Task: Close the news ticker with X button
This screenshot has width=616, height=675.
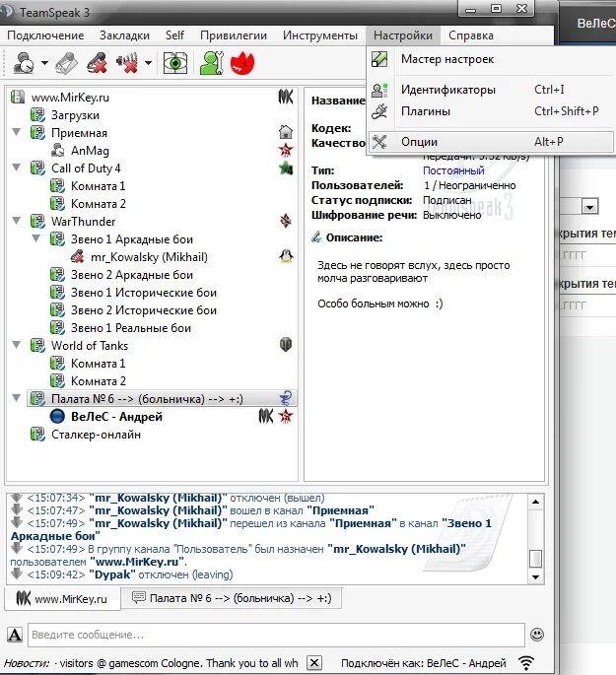Action: pos(314,663)
